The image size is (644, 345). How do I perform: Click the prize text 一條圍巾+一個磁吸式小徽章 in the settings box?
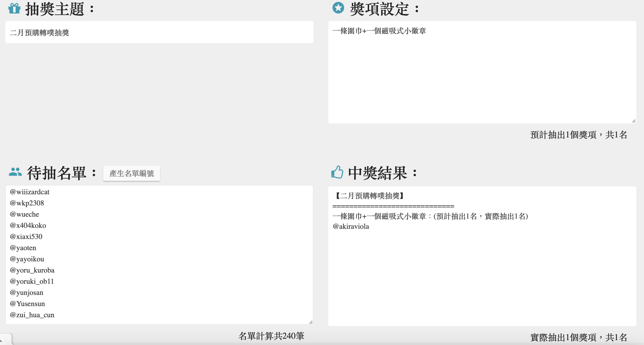click(x=379, y=31)
